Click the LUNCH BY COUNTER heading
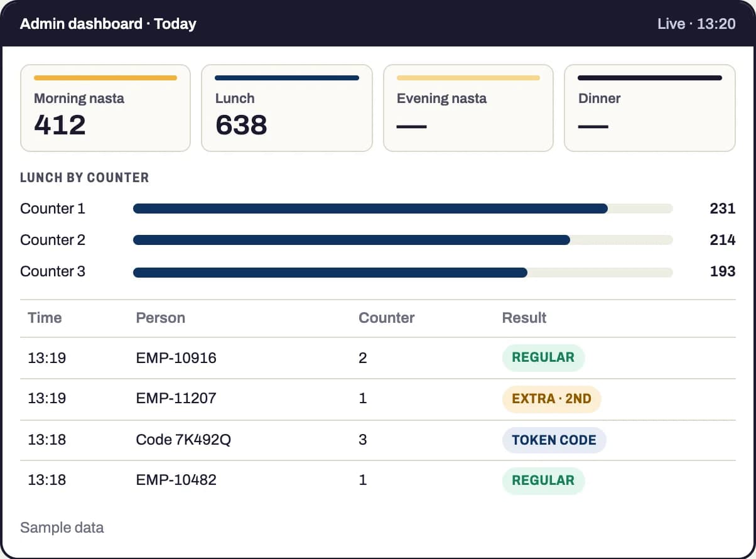 click(x=85, y=178)
